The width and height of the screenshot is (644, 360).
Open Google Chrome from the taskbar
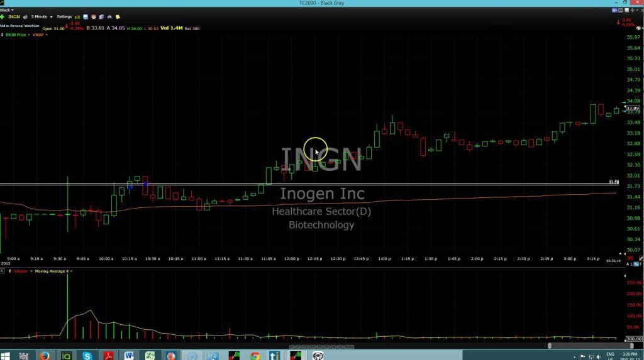click(x=255, y=356)
